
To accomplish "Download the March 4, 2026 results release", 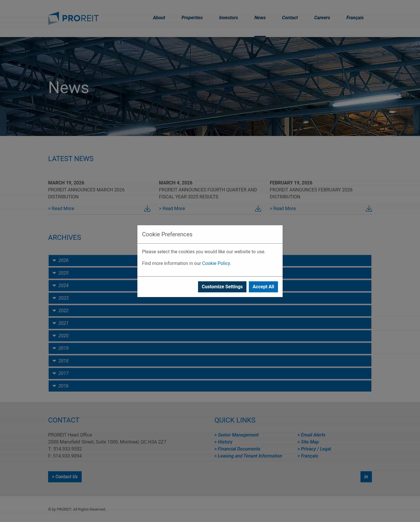I will (258, 209).
